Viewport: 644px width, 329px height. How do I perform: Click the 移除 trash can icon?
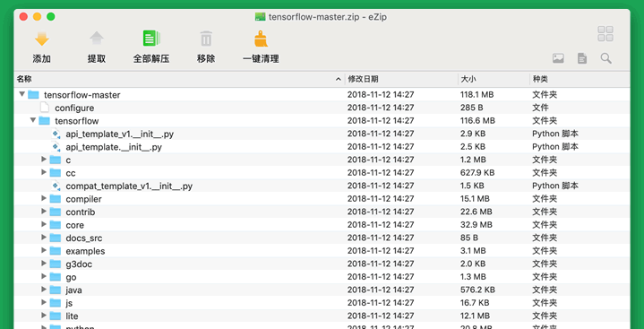[x=206, y=39]
